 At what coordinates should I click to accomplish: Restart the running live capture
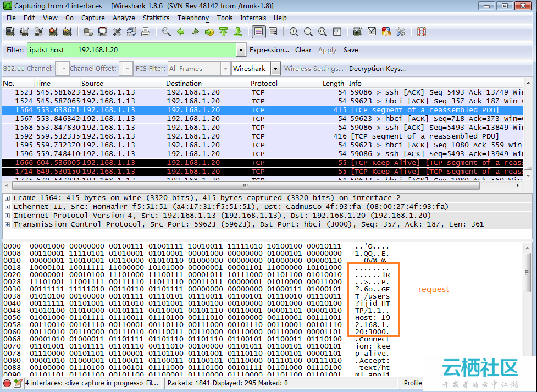68,32
